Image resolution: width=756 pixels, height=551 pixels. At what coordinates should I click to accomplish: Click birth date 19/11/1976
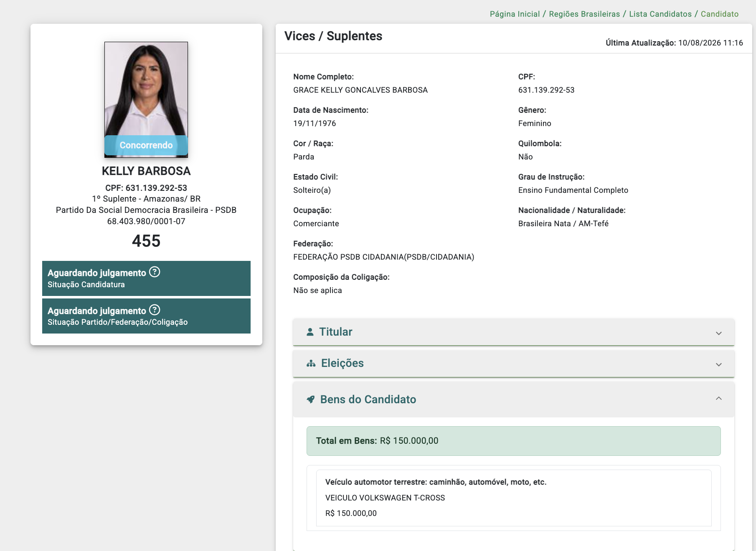pyautogui.click(x=315, y=123)
